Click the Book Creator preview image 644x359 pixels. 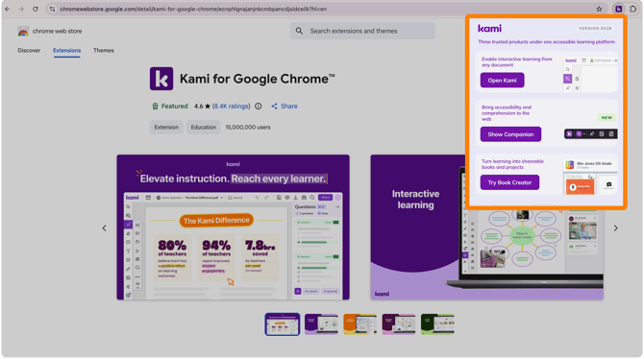coord(590,177)
